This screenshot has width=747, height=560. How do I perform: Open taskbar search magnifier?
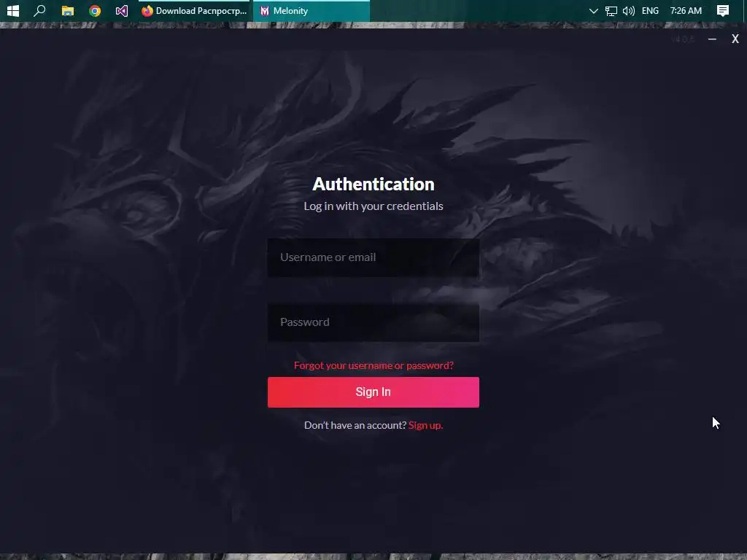tap(40, 10)
